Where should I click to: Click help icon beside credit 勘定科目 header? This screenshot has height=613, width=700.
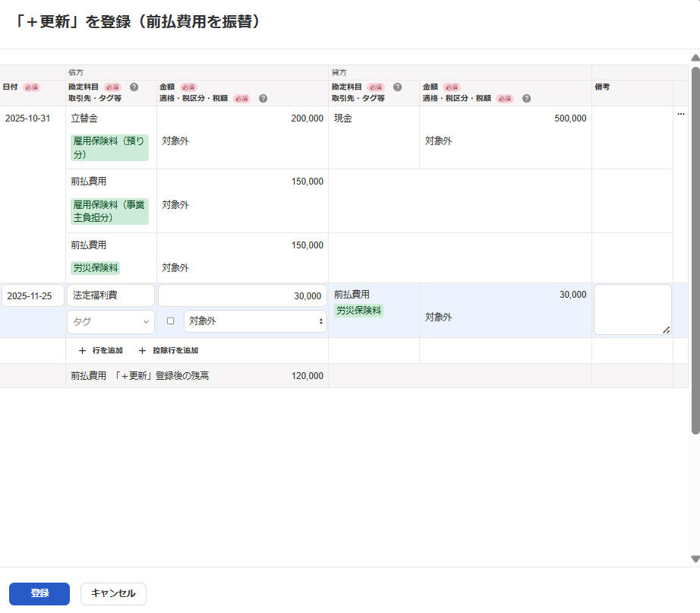[x=397, y=87]
